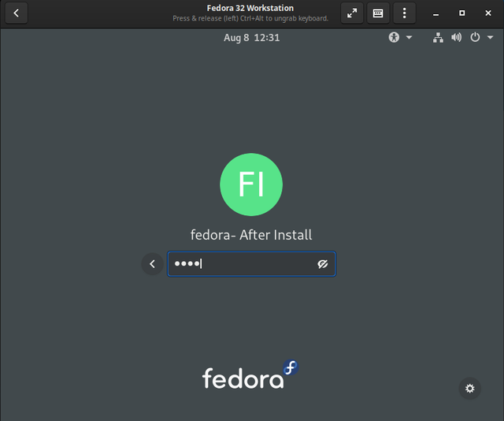Focus the password input field
The width and height of the screenshot is (504, 421).
point(252,264)
